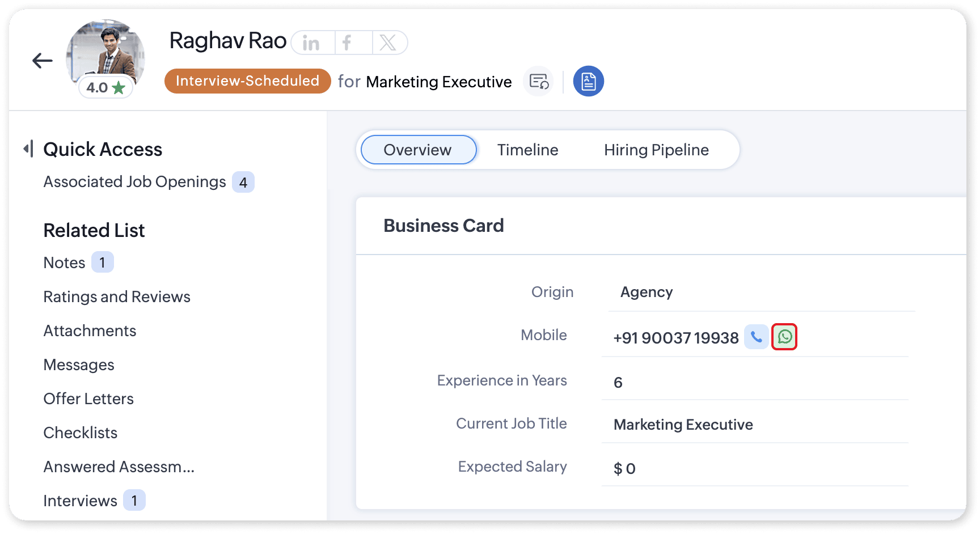Open the X (Twitter) profile icon
Viewport: 980px width, 534px height.
coord(388,43)
